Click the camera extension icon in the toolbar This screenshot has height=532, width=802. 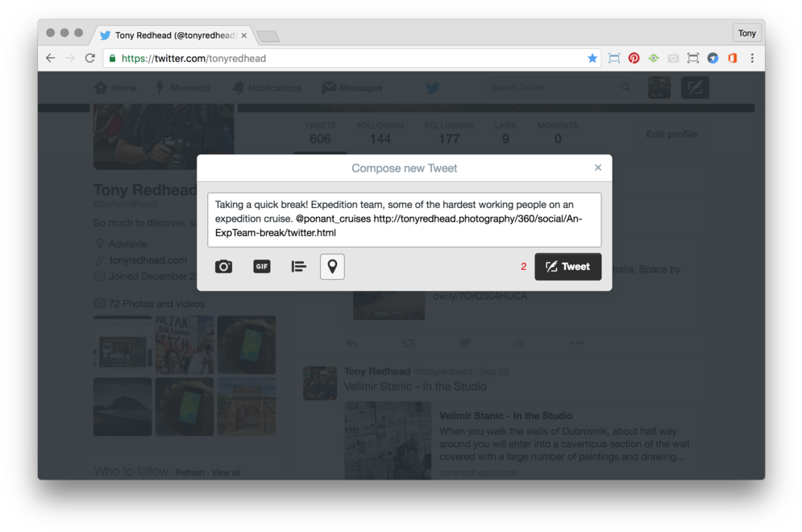[673, 58]
